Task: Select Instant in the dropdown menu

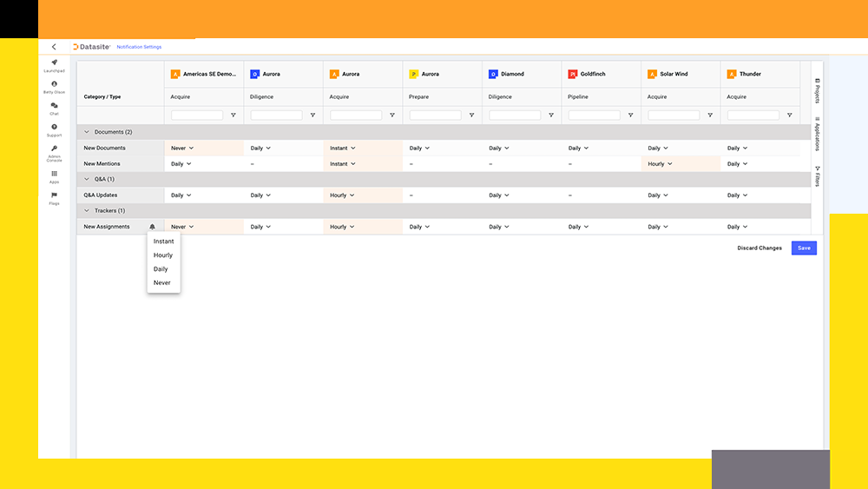Action: tap(164, 241)
